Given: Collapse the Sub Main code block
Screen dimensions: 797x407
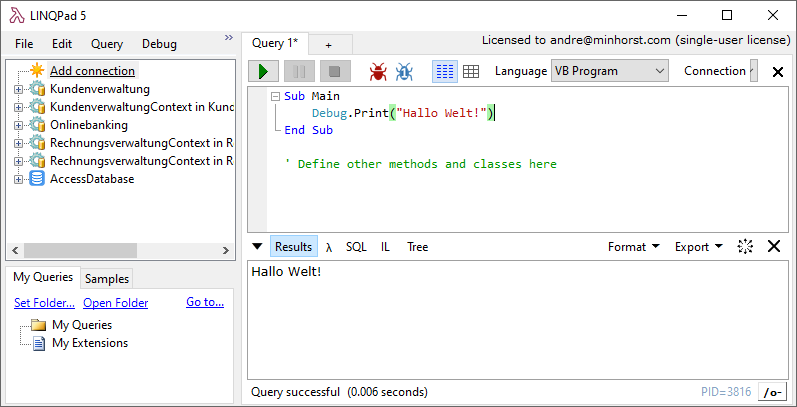Looking at the screenshot, I should click(x=276, y=97).
